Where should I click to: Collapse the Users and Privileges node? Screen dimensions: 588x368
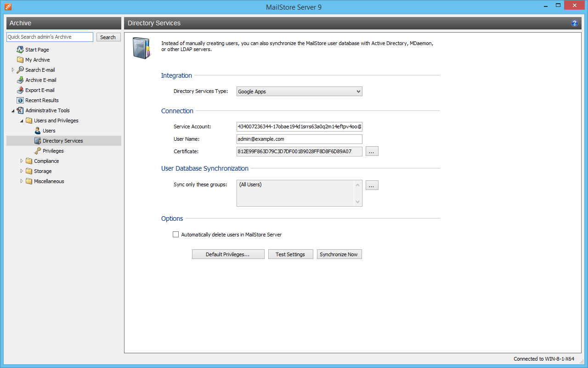click(x=22, y=121)
